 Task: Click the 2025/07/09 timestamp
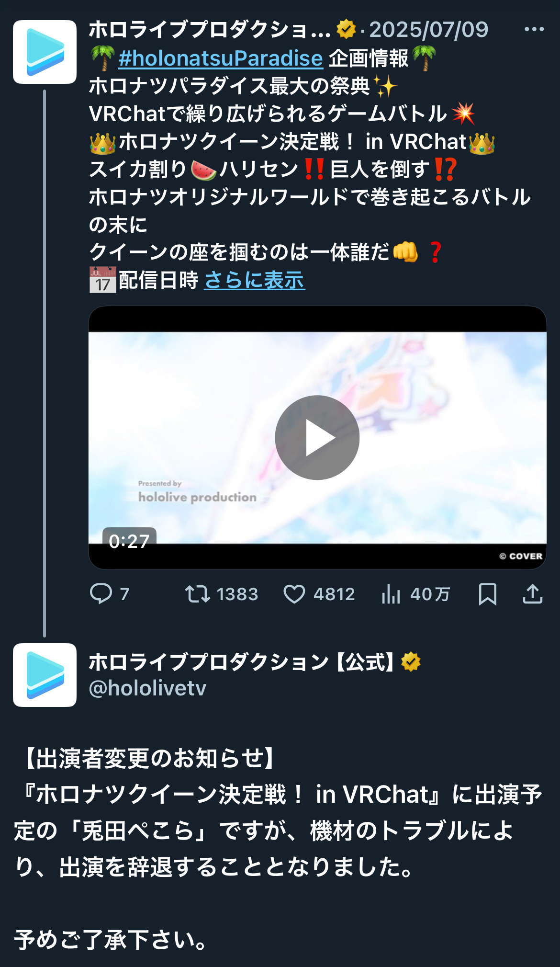coord(429,30)
